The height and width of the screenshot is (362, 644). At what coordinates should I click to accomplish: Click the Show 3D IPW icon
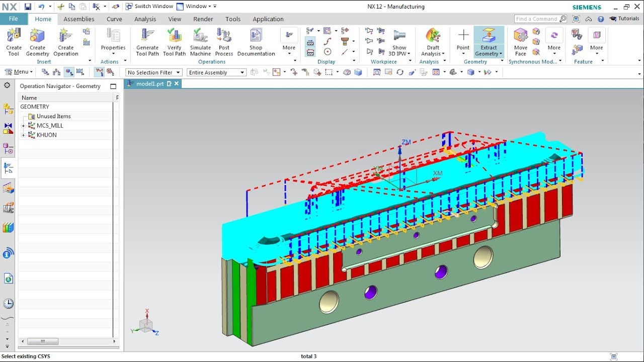pos(399,36)
